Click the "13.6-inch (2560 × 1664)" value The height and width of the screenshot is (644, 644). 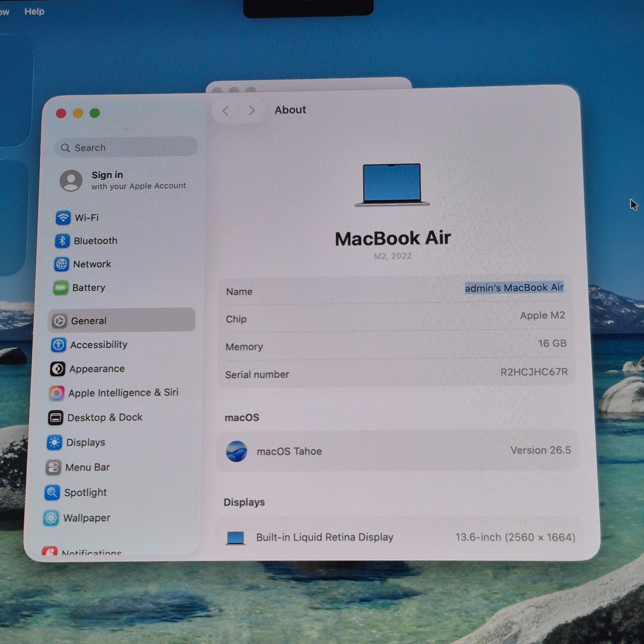[515, 537]
